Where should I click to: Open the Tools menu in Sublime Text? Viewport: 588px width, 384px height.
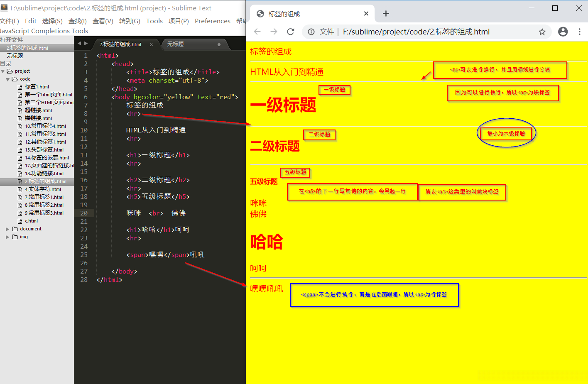154,21
